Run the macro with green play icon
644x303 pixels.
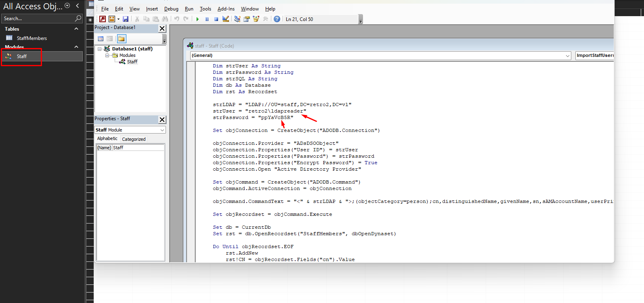pyautogui.click(x=197, y=19)
